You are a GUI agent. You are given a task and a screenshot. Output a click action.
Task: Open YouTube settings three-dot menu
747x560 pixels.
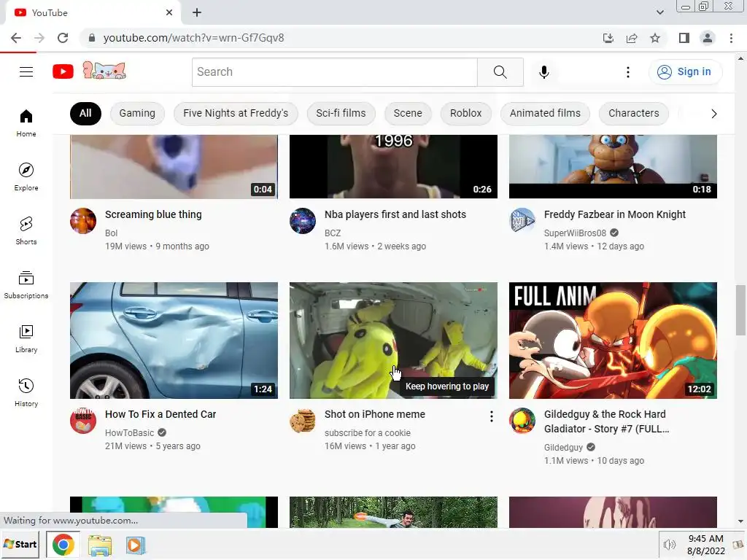pyautogui.click(x=628, y=72)
